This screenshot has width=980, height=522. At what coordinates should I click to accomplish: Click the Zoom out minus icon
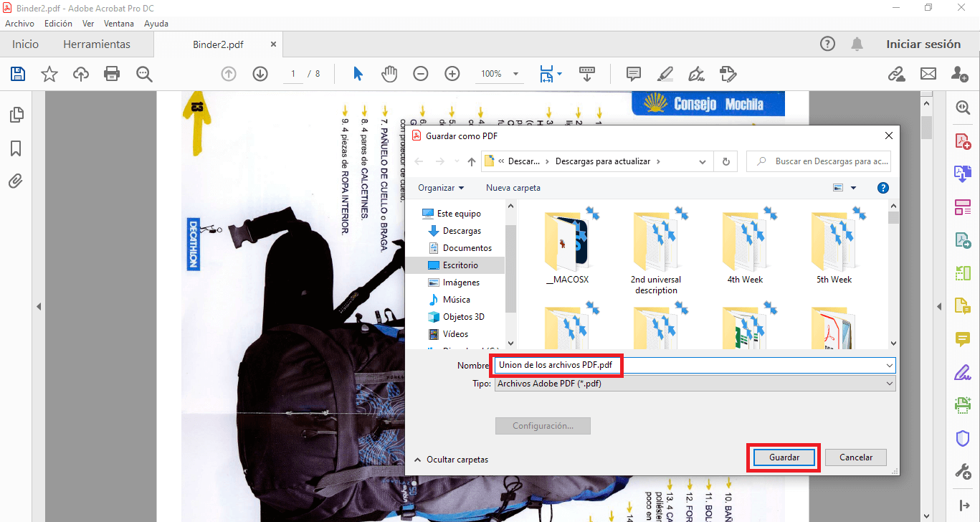(421, 74)
